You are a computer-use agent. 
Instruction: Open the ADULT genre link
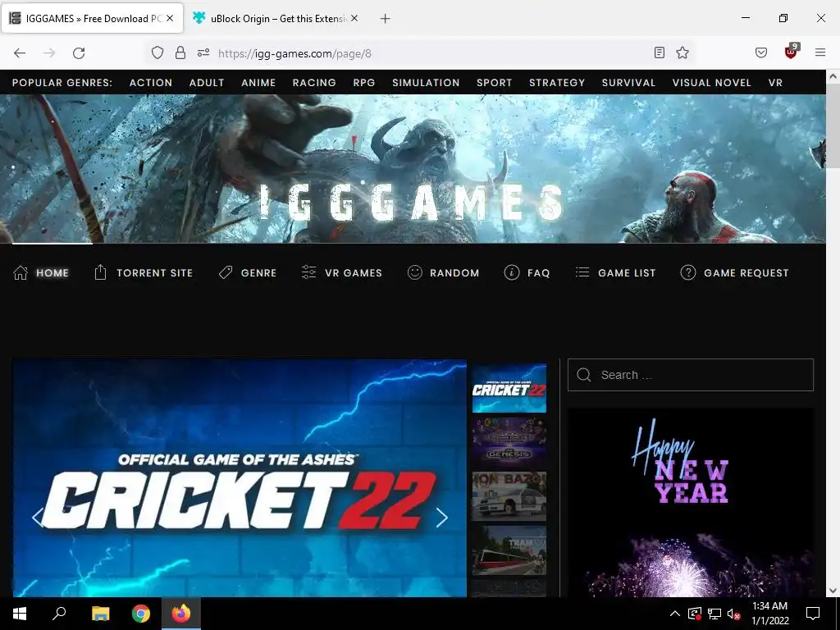tap(207, 83)
